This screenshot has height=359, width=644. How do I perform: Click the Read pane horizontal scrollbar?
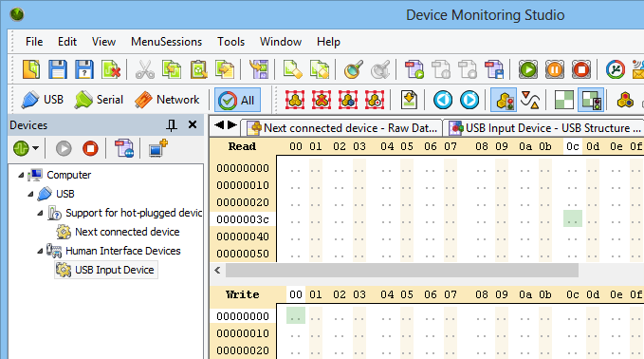(402, 270)
